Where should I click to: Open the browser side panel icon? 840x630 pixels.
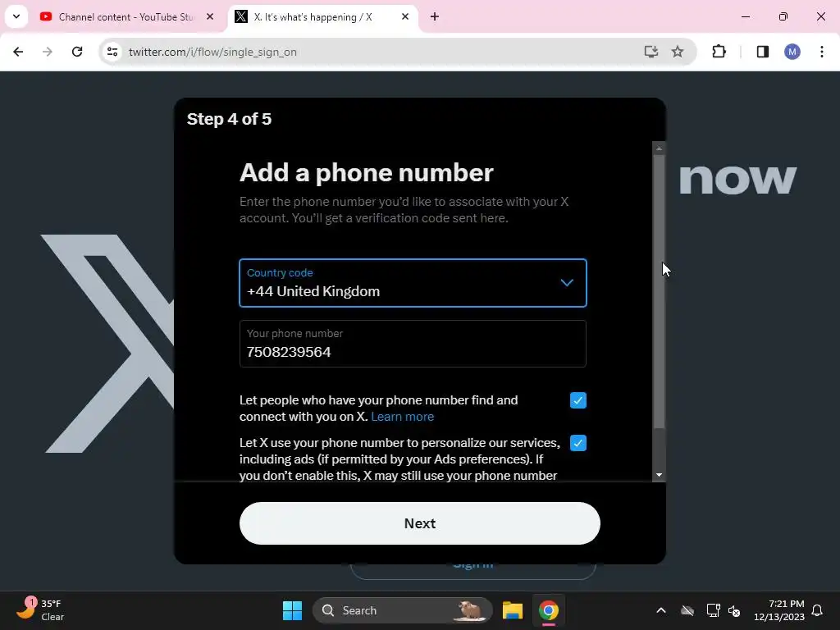click(x=762, y=52)
